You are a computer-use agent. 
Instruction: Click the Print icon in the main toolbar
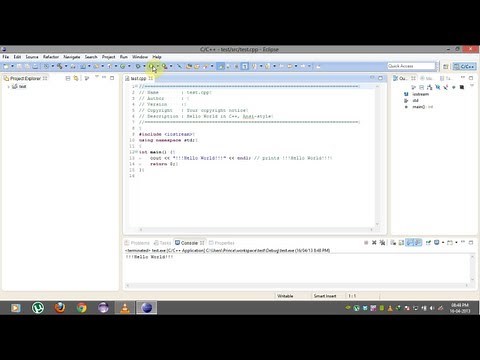point(35,66)
